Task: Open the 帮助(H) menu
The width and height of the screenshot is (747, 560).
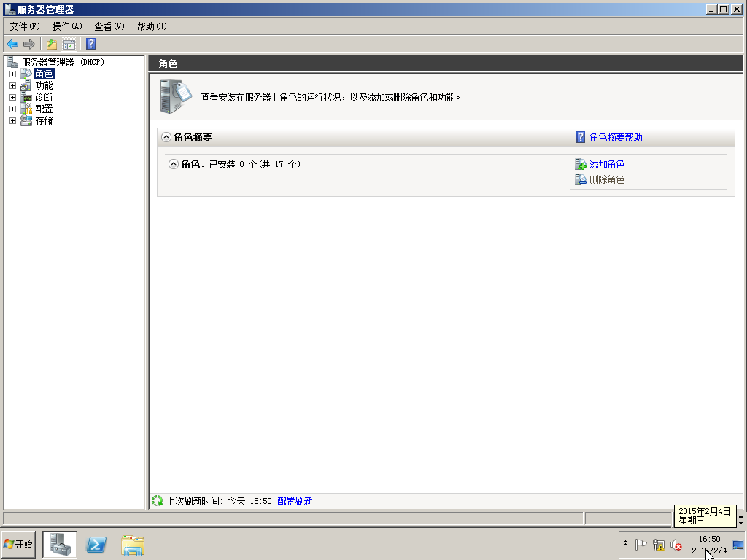Action: coord(152,26)
